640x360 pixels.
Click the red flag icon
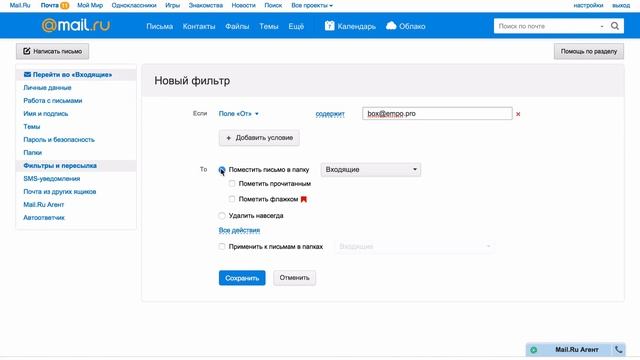pyautogui.click(x=304, y=199)
